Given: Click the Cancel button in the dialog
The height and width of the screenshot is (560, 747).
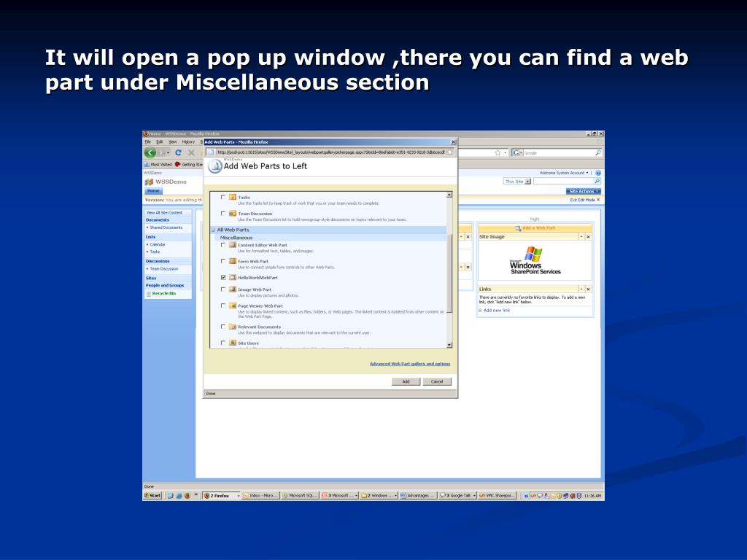Looking at the screenshot, I should [x=437, y=381].
